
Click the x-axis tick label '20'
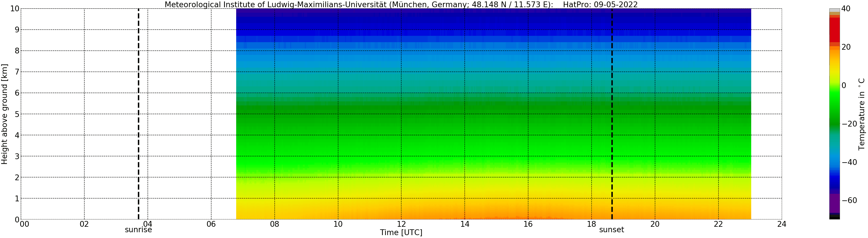tap(655, 224)
